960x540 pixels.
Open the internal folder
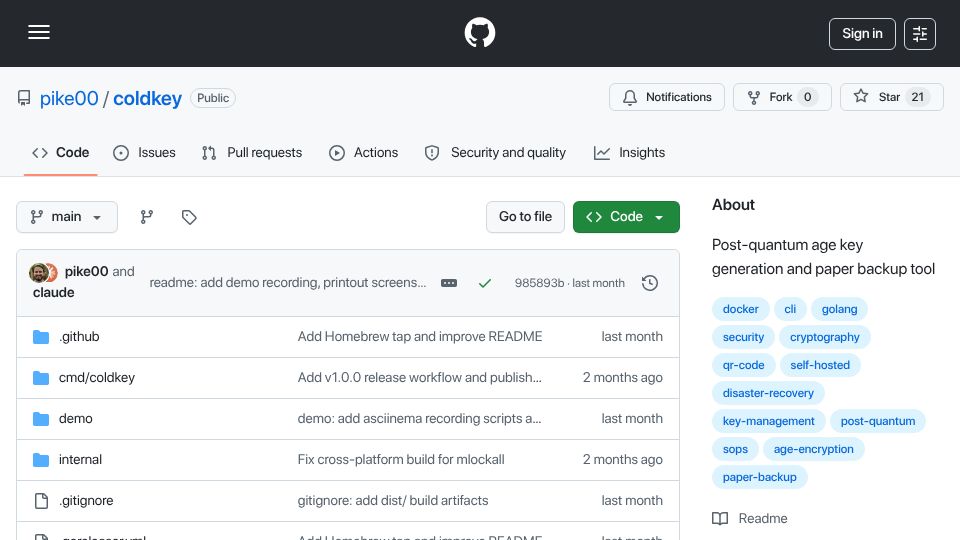coord(80,460)
